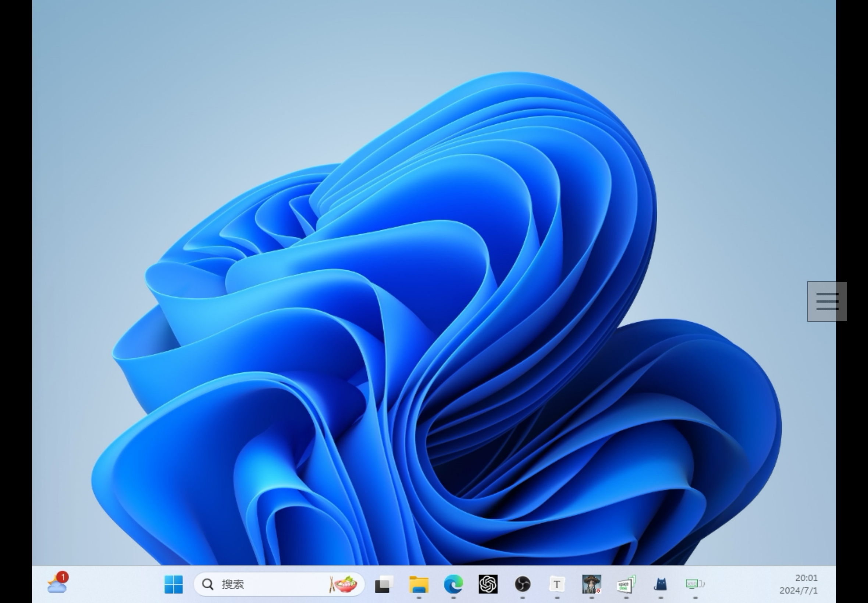Launch File Explorer from the taskbar
This screenshot has width=868, height=603.
tap(419, 584)
